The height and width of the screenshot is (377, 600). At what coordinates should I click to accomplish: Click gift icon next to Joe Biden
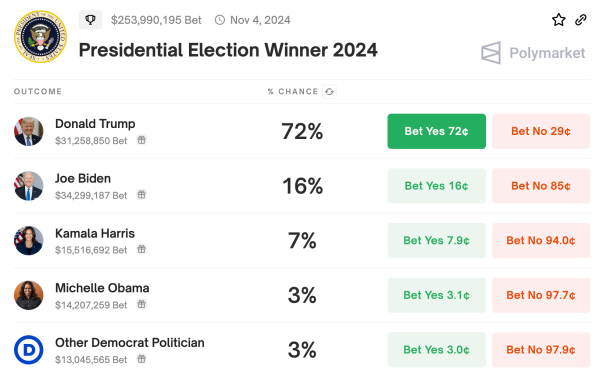click(x=142, y=195)
